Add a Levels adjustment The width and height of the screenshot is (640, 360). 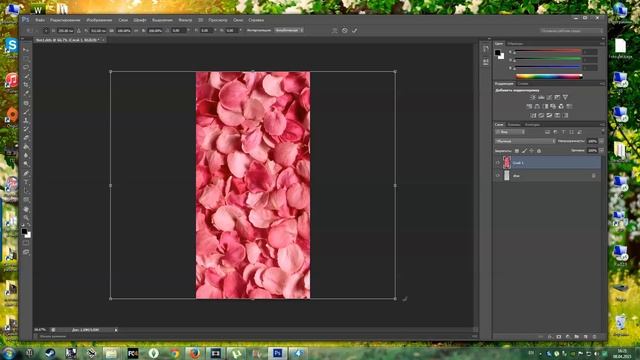point(541,98)
